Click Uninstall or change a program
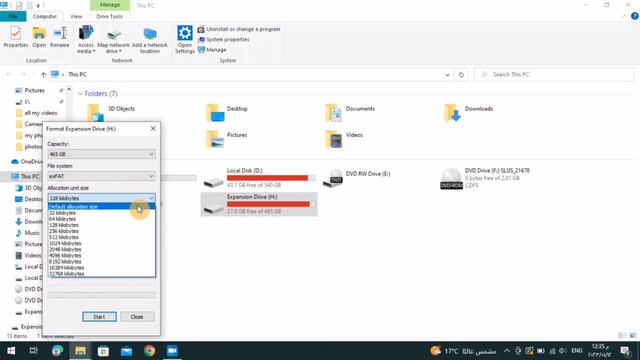 click(239, 29)
